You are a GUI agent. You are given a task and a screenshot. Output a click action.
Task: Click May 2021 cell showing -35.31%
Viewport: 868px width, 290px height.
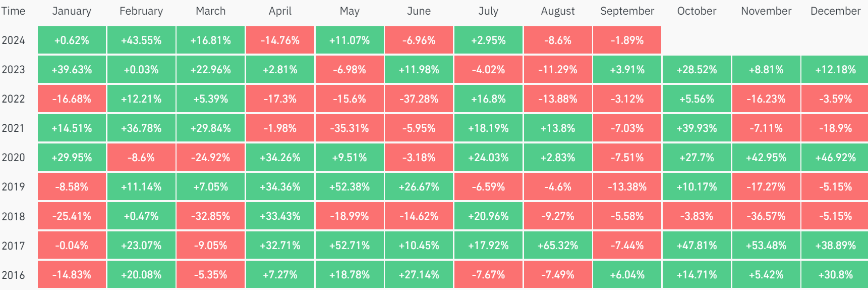point(350,128)
